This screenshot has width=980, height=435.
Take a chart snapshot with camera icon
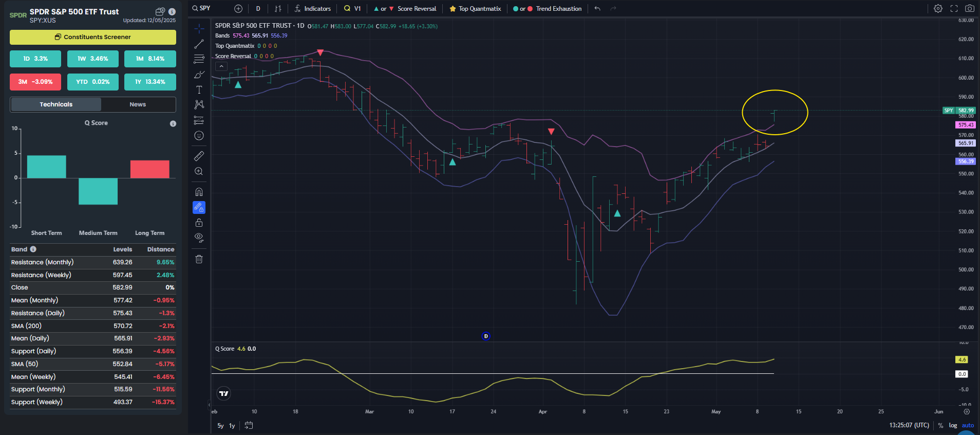click(970, 8)
